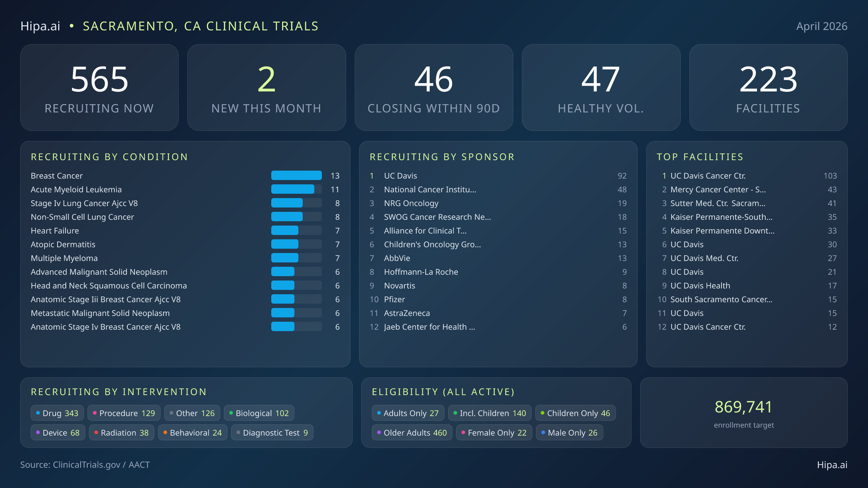This screenshot has height=488, width=868.
Task: Select the Atopic Dermatitis condition
Action: pos(185,244)
